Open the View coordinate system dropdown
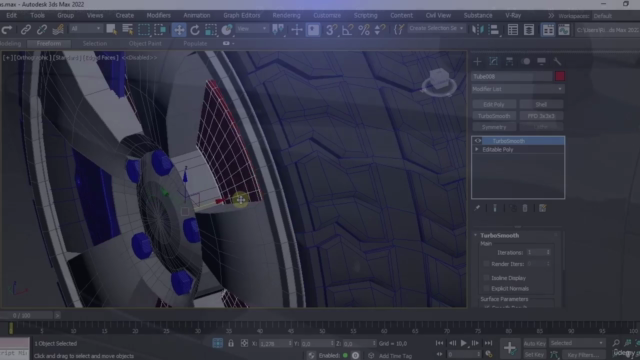 (251, 29)
